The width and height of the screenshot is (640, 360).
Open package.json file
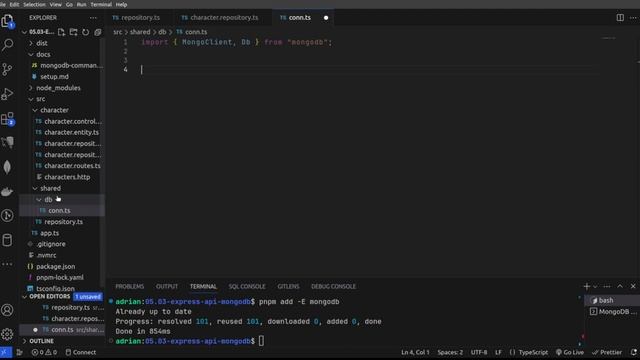pos(56,266)
